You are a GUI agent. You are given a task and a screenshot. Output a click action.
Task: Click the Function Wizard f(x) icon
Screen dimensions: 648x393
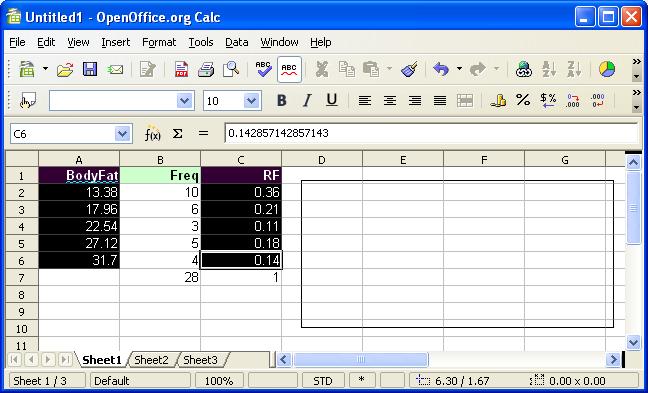(152, 133)
